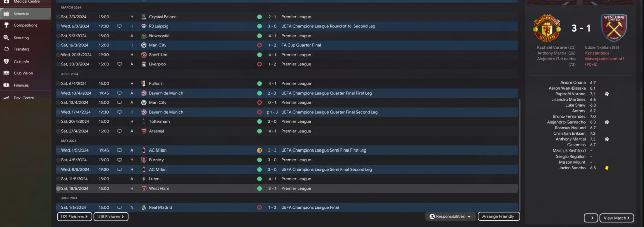Open the U18 Fixtures chevron button
Viewport: 644px width, 227px height.
(111, 217)
